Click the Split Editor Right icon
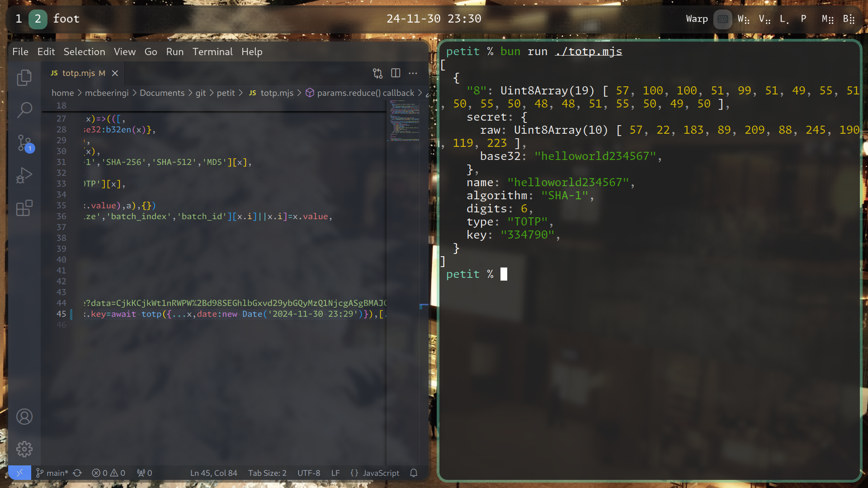This screenshot has height=488, width=868. point(396,73)
